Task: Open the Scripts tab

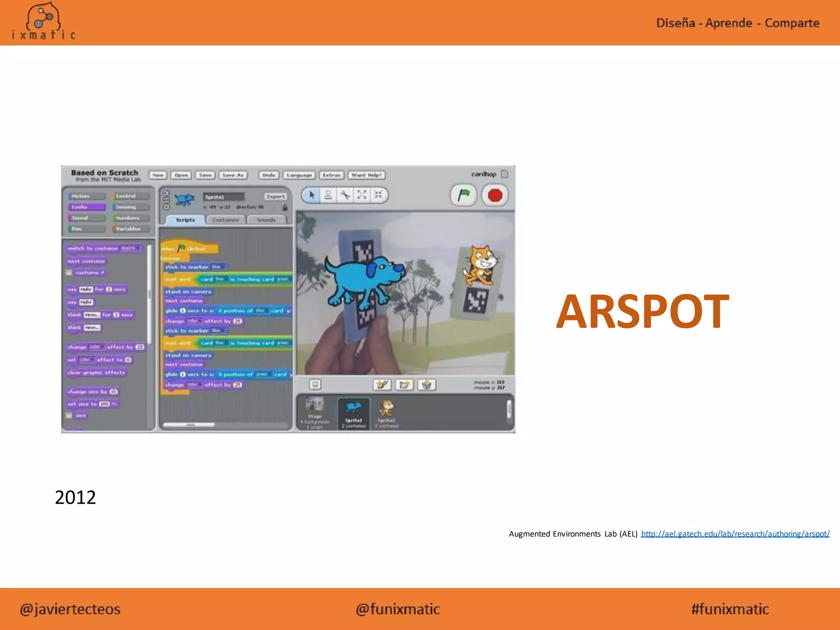Action: 185,220
